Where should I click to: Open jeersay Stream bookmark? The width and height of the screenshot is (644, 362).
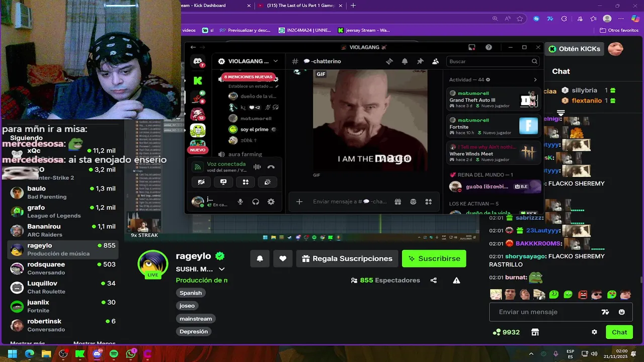pos(364,30)
